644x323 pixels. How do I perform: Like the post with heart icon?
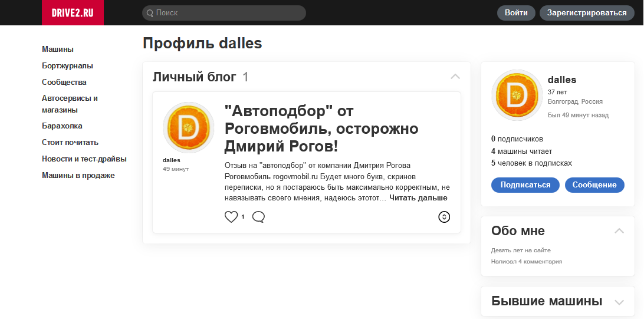231,217
